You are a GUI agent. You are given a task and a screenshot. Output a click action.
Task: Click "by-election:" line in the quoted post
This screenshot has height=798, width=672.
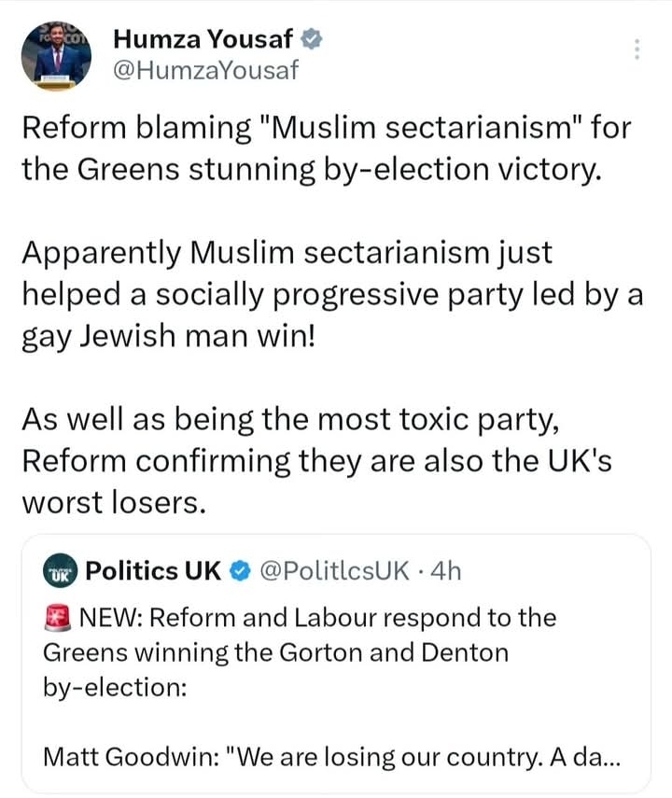(115, 686)
